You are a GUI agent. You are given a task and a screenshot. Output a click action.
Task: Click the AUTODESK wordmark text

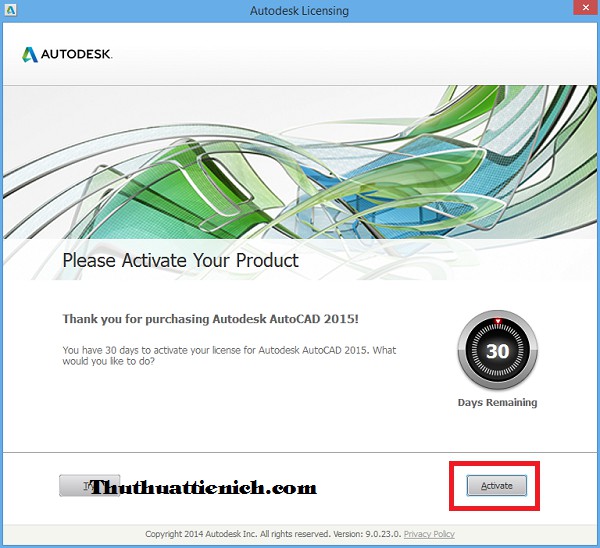pyautogui.click(x=77, y=54)
